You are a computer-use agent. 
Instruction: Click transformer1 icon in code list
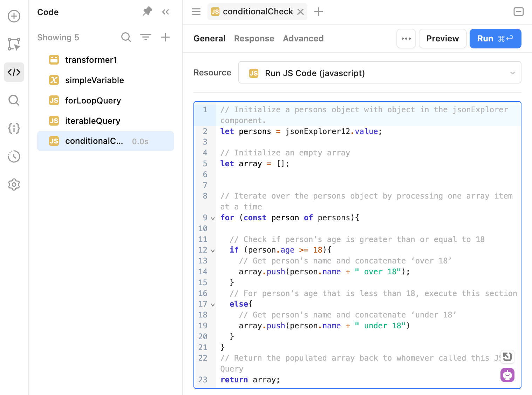tap(54, 60)
